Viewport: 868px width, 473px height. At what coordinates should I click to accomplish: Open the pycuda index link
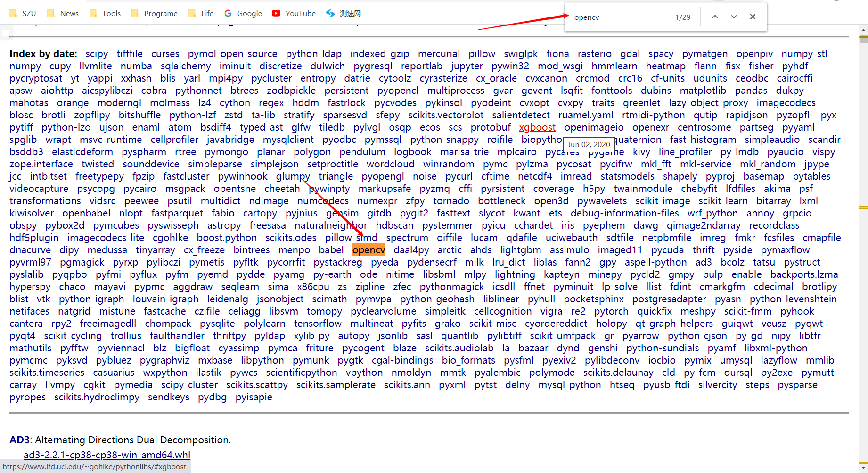tap(668, 250)
